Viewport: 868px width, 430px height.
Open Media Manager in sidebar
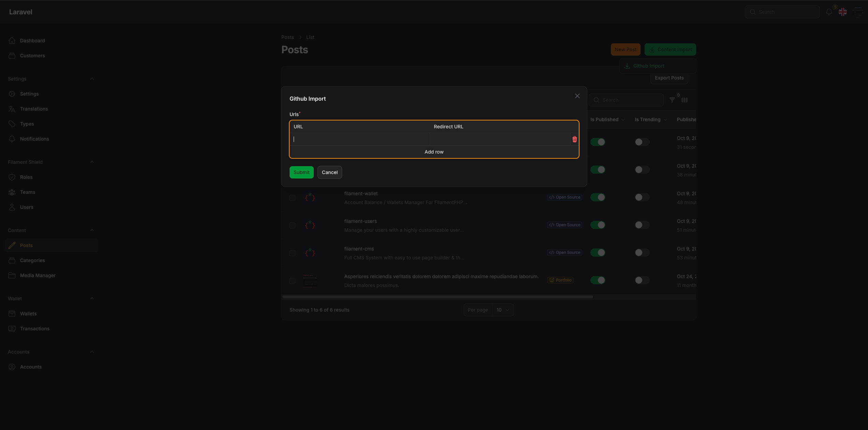[38, 275]
